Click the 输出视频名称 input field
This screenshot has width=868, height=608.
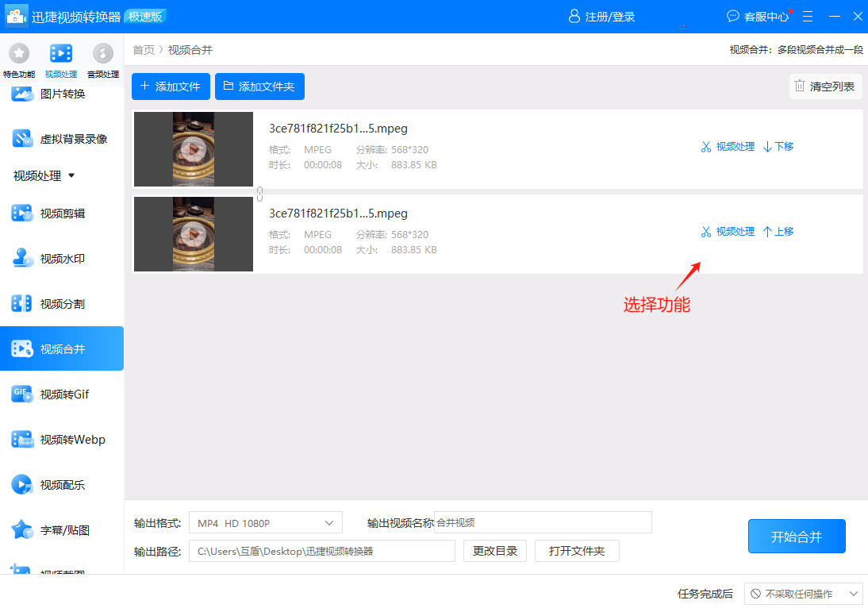[543, 522]
